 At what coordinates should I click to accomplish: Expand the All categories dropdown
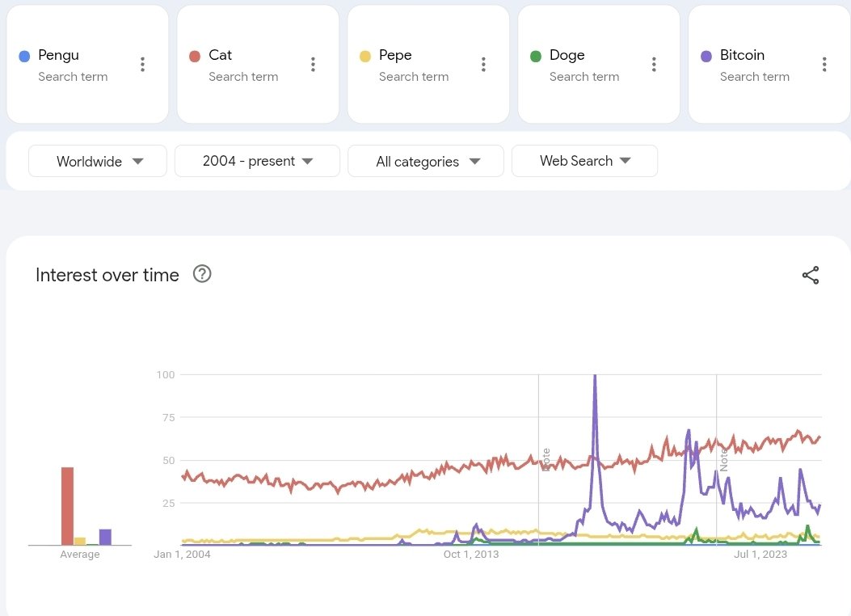click(425, 161)
